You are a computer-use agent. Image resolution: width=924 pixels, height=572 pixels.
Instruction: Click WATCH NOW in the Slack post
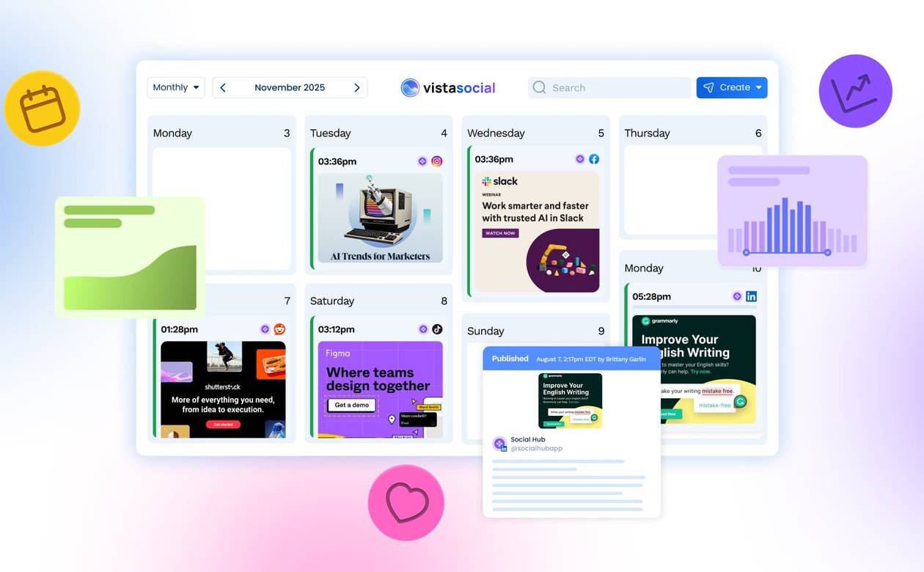500,233
